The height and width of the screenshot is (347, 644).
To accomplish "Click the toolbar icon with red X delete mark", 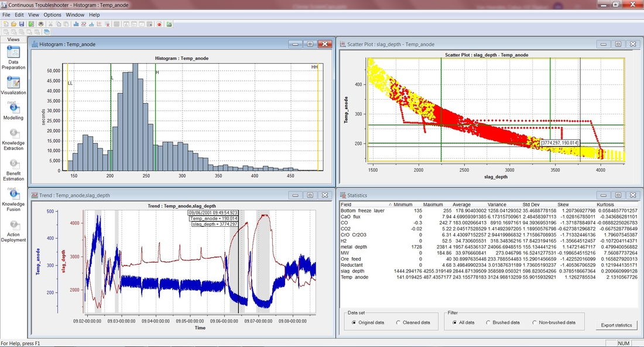I will pos(107,24).
